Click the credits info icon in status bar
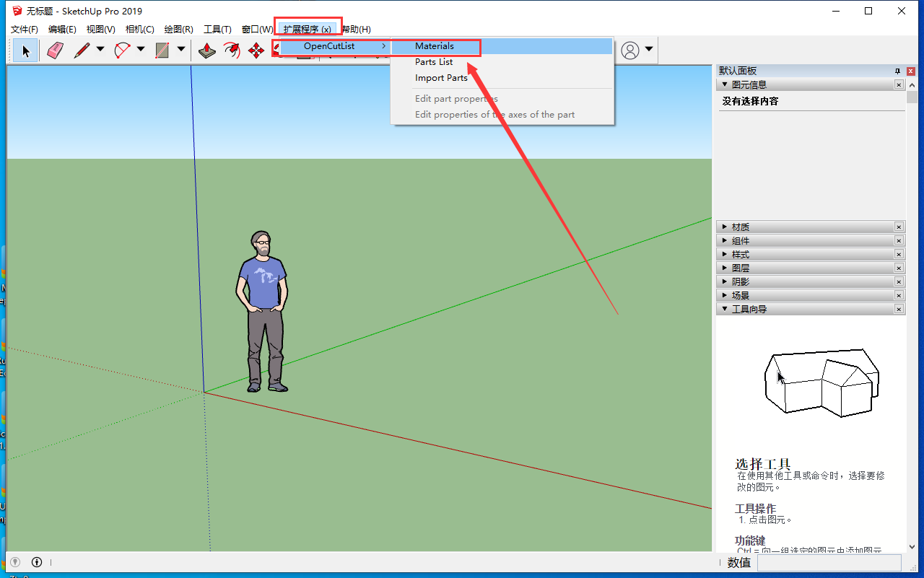Screen dimensions: 924x578 point(37,562)
